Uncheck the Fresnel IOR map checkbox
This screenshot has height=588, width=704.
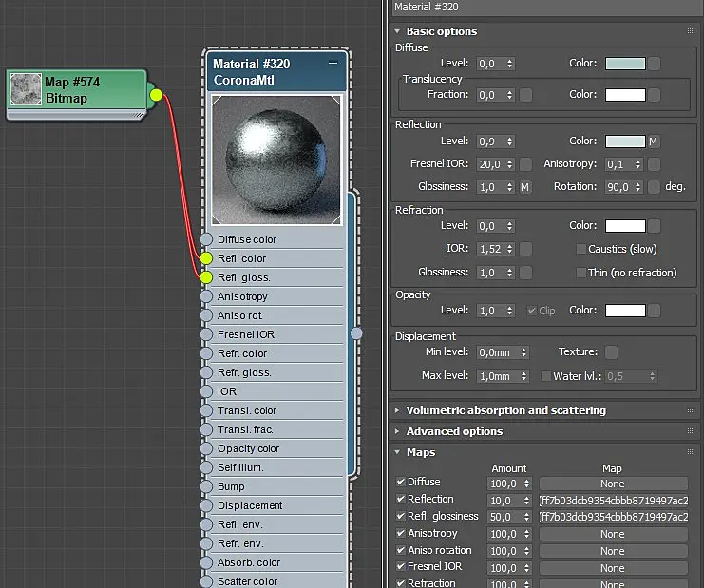[x=401, y=566]
